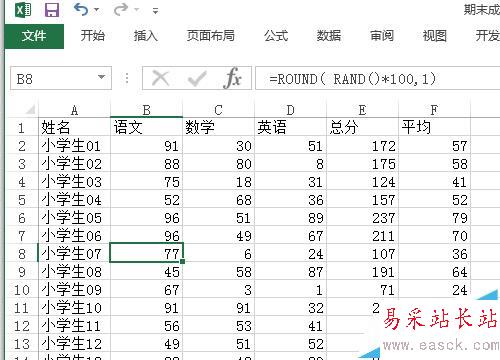The height and width of the screenshot is (360, 500).
Task: Cancel formula entry with the X icon
Action: [x=161, y=79]
